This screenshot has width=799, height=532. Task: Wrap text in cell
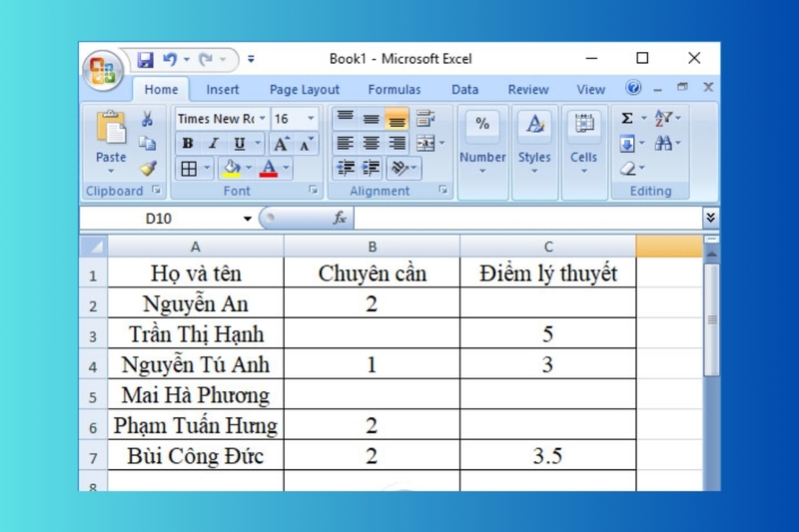pyautogui.click(x=426, y=118)
